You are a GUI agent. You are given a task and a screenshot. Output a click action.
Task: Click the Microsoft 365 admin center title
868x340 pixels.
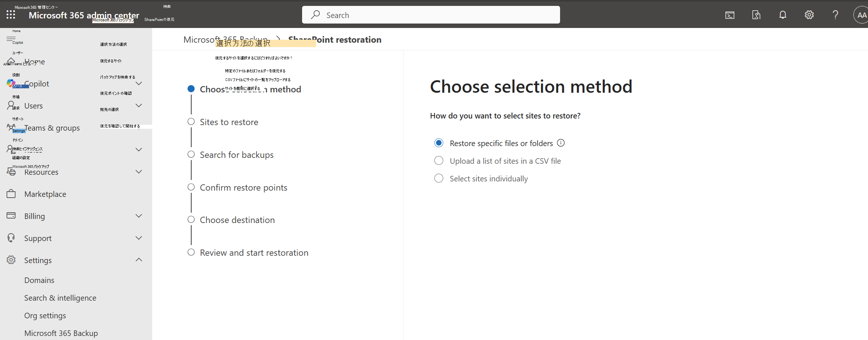point(84,15)
